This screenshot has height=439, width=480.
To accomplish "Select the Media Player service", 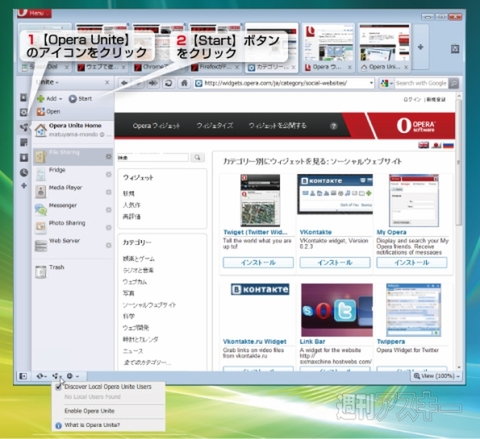I will click(x=73, y=192).
